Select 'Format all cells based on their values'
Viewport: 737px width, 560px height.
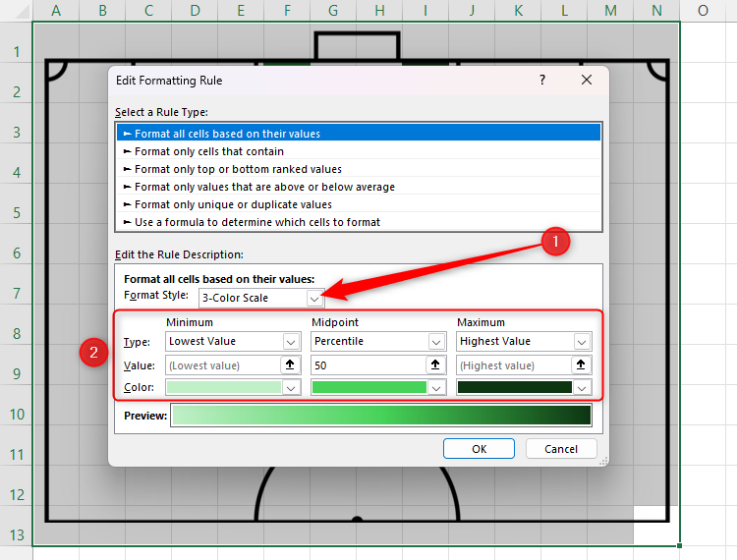pyautogui.click(x=359, y=134)
